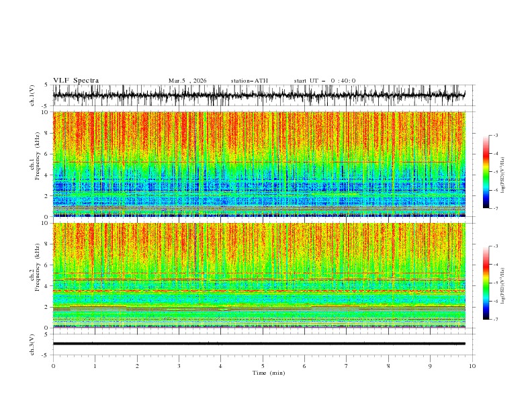Click the "start UT = 0 :40: 0" text
The height and width of the screenshot is (411, 532).
tap(324, 81)
